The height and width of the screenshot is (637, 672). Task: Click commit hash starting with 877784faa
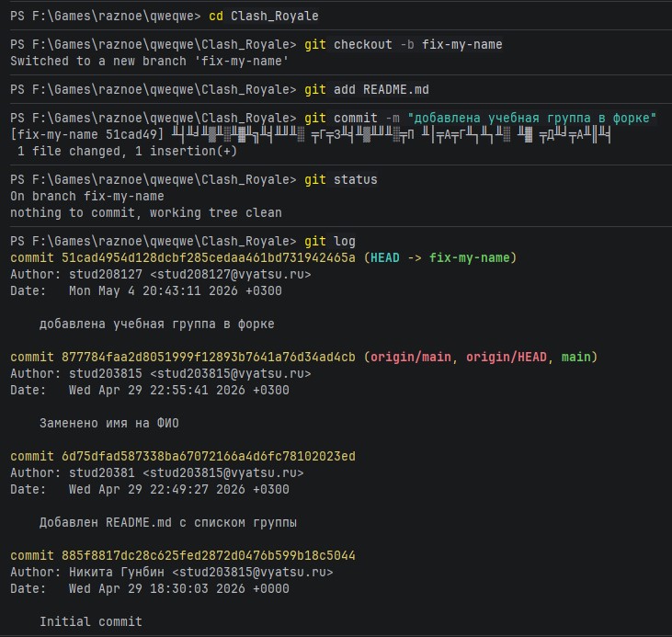tap(209, 357)
